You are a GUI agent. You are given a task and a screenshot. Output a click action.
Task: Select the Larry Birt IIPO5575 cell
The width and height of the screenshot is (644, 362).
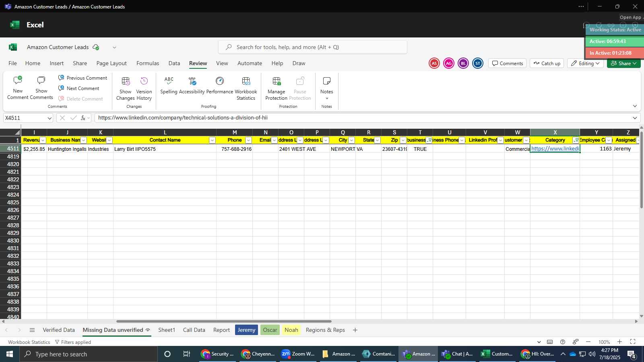point(165,149)
